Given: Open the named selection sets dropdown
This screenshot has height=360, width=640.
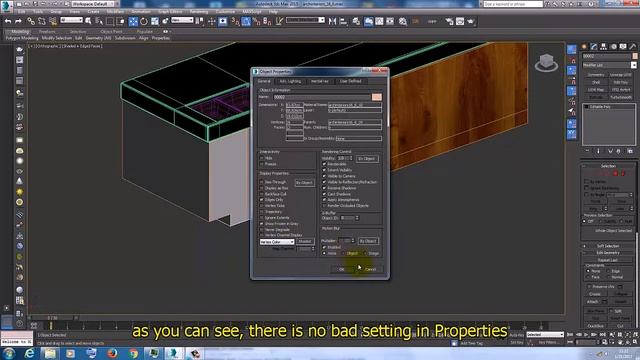Looking at the screenshot, I should (x=305, y=20).
